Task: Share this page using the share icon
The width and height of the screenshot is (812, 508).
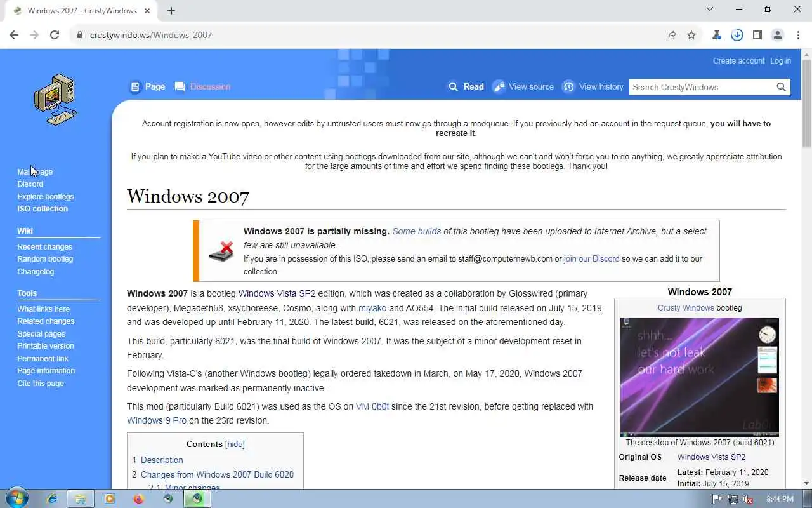Action: [671, 35]
